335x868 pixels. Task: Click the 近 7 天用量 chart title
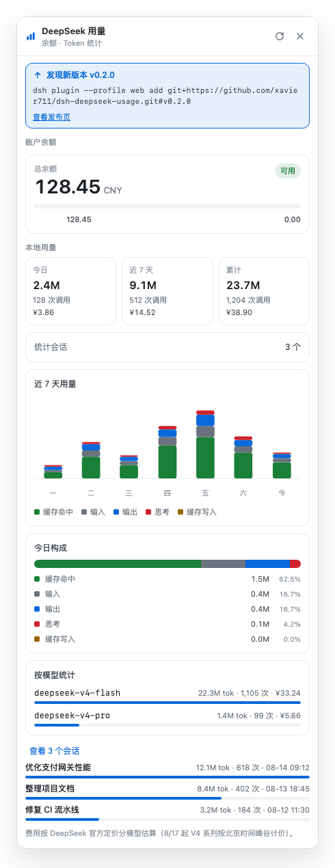(x=55, y=384)
